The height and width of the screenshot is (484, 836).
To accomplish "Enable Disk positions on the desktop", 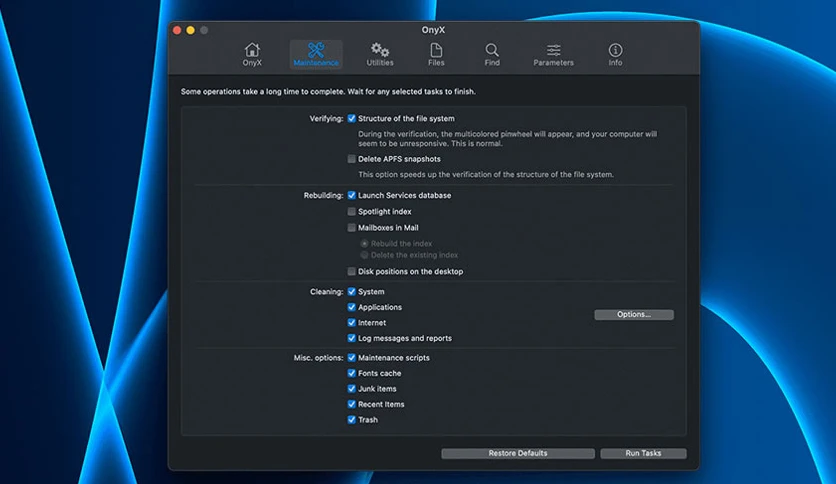I will [351, 271].
